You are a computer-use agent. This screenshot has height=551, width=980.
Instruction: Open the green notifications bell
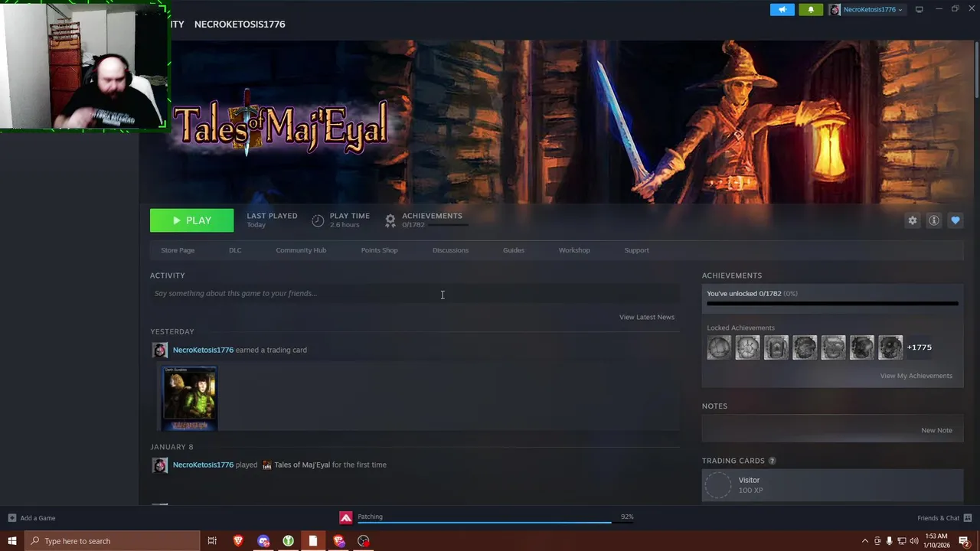pyautogui.click(x=811, y=9)
